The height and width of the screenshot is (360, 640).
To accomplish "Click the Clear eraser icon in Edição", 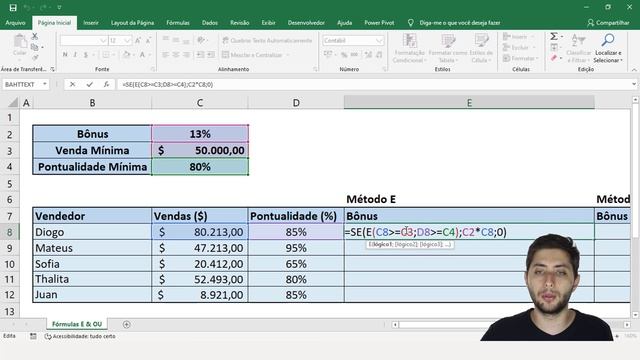I will (554, 58).
